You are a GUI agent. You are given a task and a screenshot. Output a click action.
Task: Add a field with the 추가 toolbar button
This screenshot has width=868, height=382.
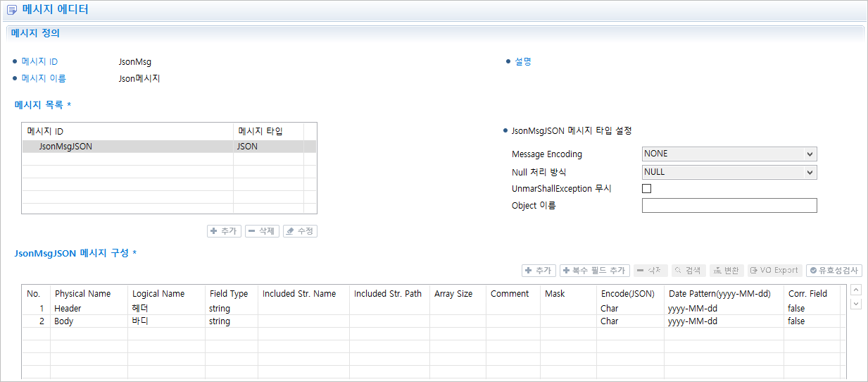[x=539, y=271]
